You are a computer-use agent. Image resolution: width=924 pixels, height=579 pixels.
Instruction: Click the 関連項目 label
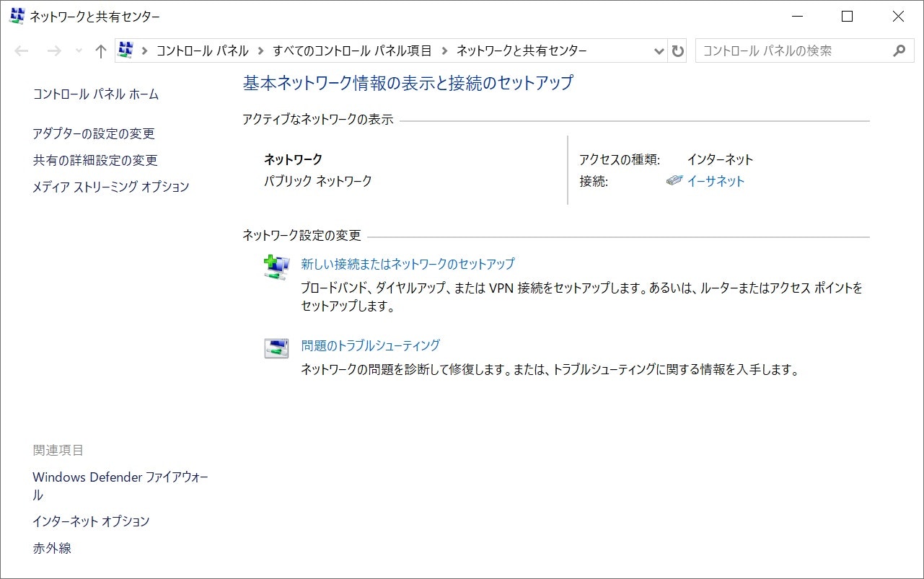58,451
